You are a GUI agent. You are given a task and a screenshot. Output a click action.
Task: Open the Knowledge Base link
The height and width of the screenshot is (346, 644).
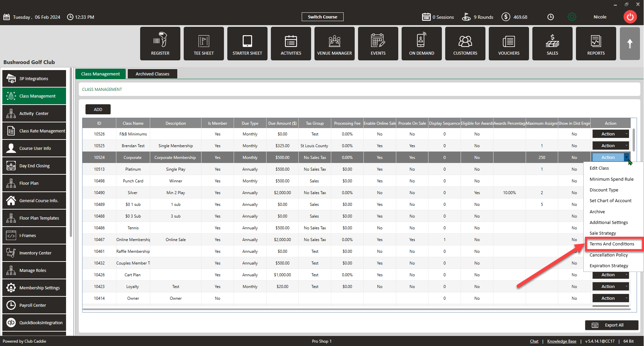click(x=562, y=341)
